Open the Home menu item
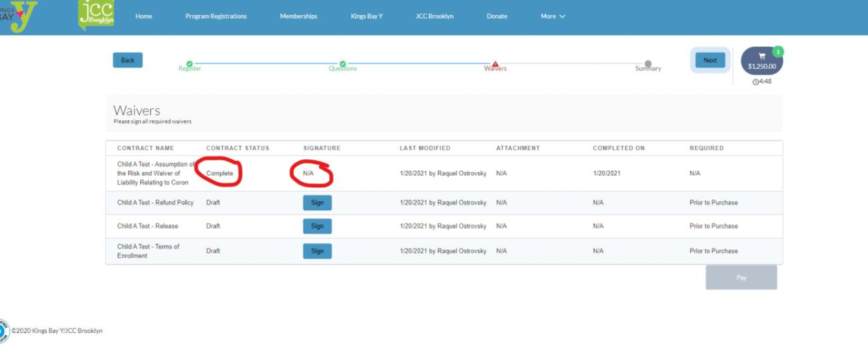 [x=143, y=16]
